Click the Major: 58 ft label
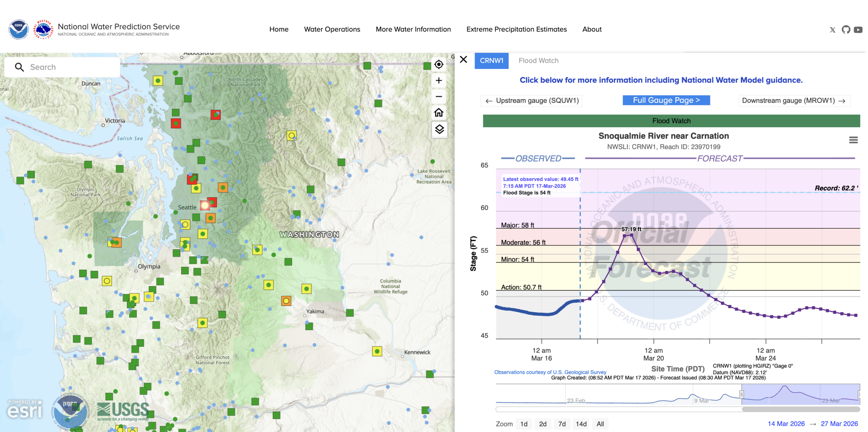Image resolution: width=868 pixels, height=432 pixels. [x=517, y=225]
